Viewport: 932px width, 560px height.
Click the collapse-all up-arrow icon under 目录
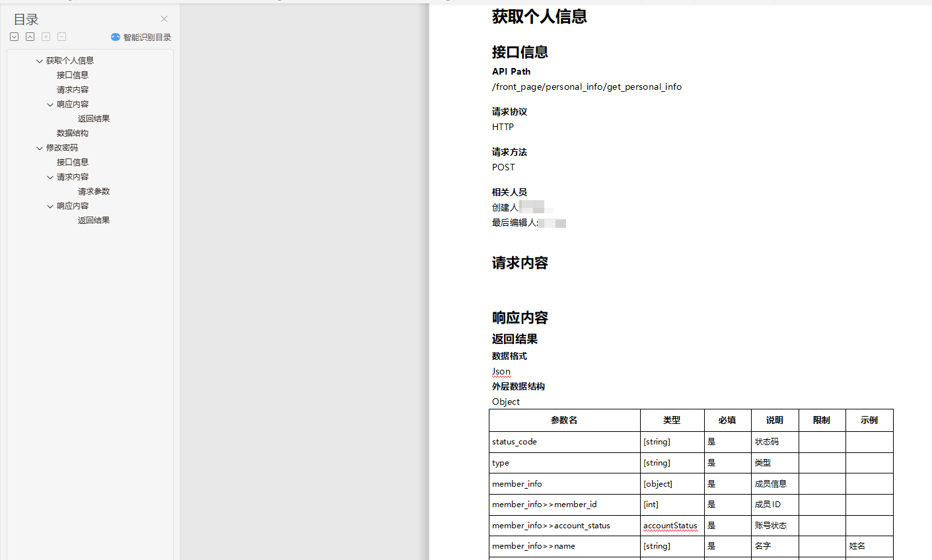[x=30, y=37]
